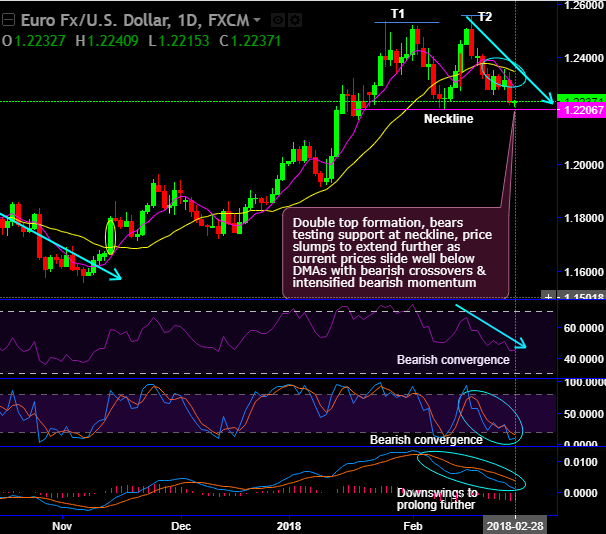The image size is (606, 534).
Task: Click the 1.16000 price axis label
Action: pyautogui.click(x=584, y=272)
